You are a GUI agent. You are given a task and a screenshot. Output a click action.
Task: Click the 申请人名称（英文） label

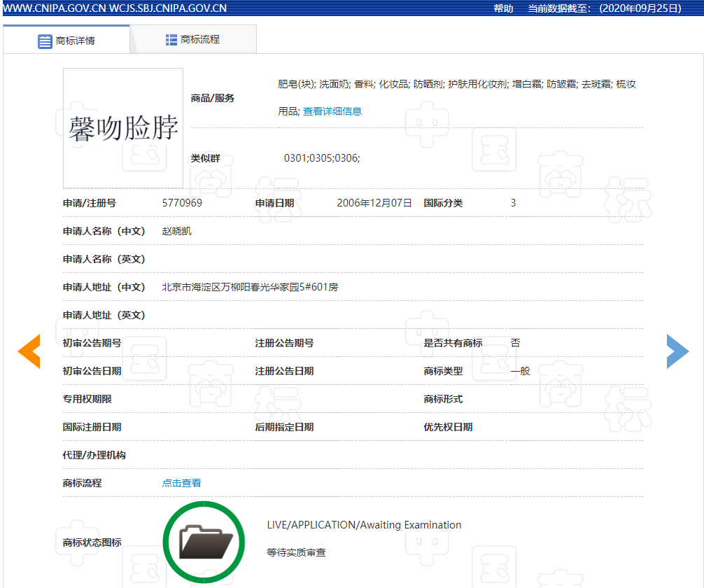[104, 259]
